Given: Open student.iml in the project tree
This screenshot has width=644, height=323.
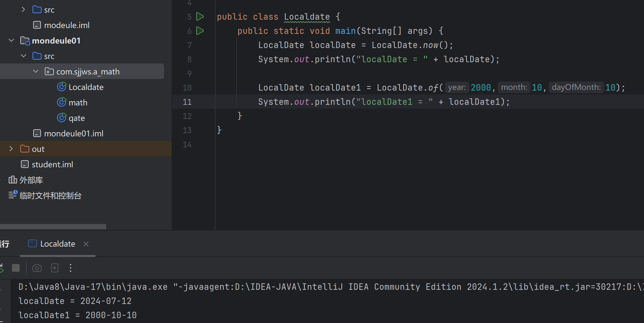Looking at the screenshot, I should 52,164.
